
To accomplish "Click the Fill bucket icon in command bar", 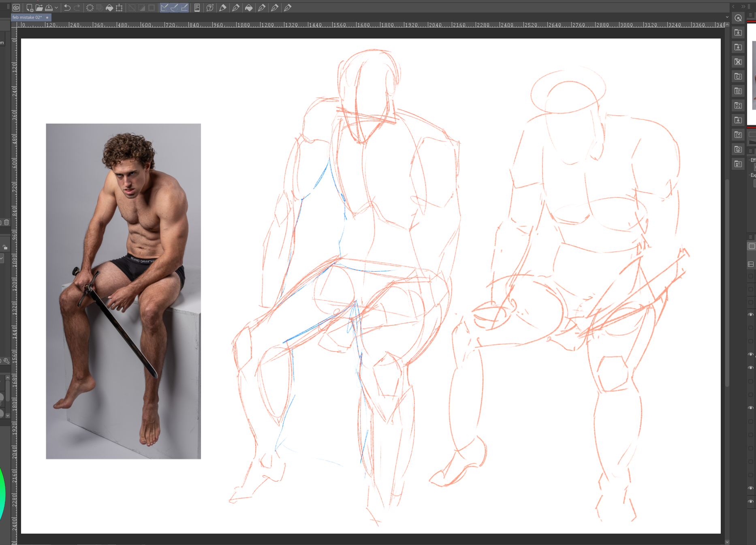I will coord(109,8).
